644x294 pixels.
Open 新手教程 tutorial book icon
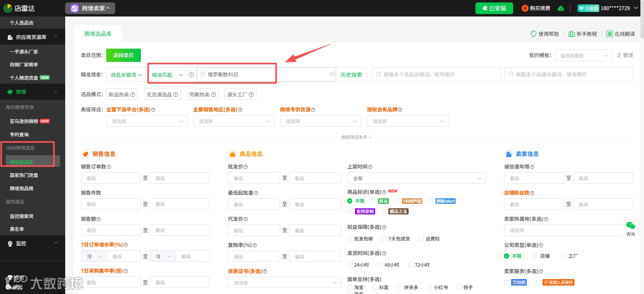click(572, 34)
